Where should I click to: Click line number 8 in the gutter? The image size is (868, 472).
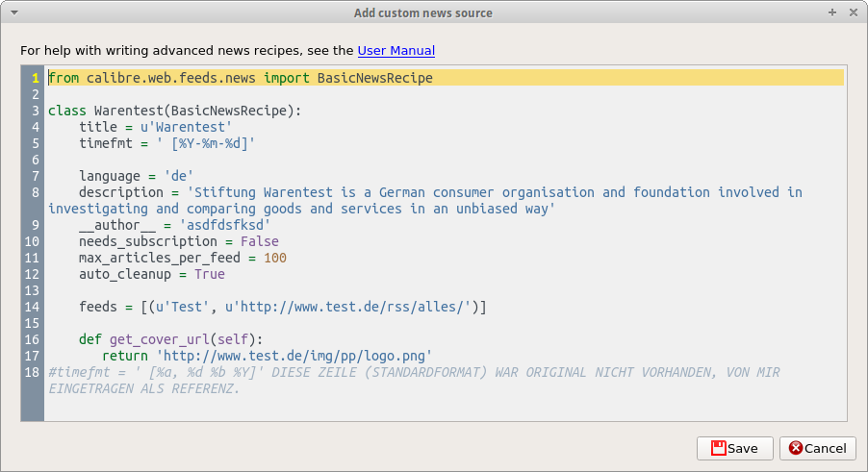click(x=36, y=192)
